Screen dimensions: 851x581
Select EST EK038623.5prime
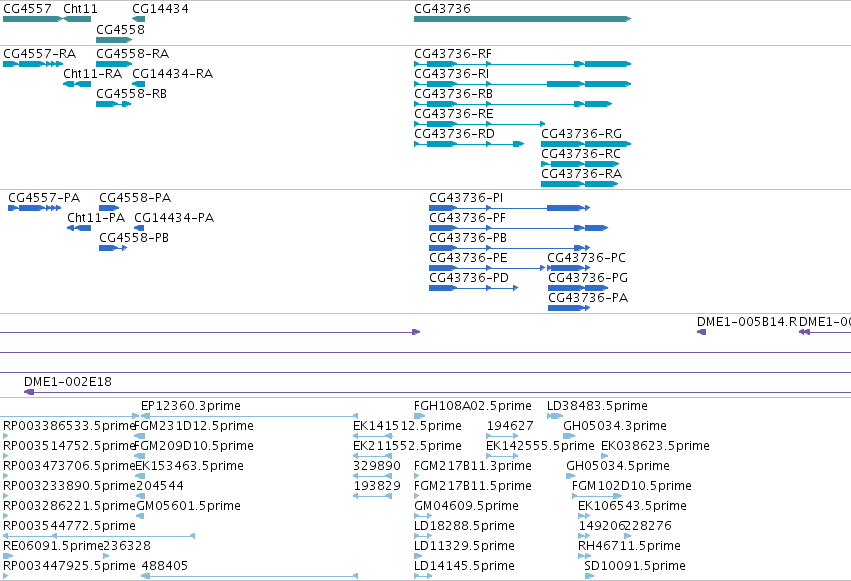tap(605, 456)
